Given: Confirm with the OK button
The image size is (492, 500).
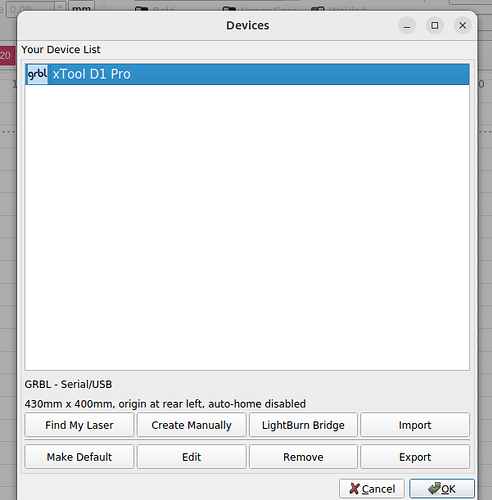Looking at the screenshot, I should pyautogui.click(x=442, y=489).
